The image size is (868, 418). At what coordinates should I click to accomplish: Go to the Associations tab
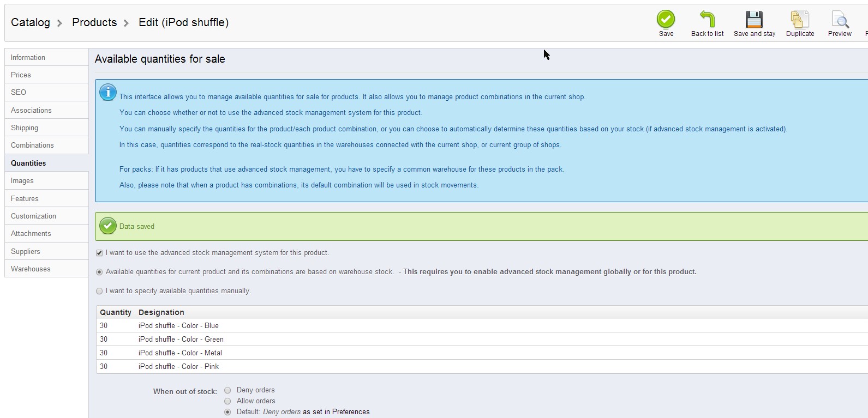coord(46,110)
